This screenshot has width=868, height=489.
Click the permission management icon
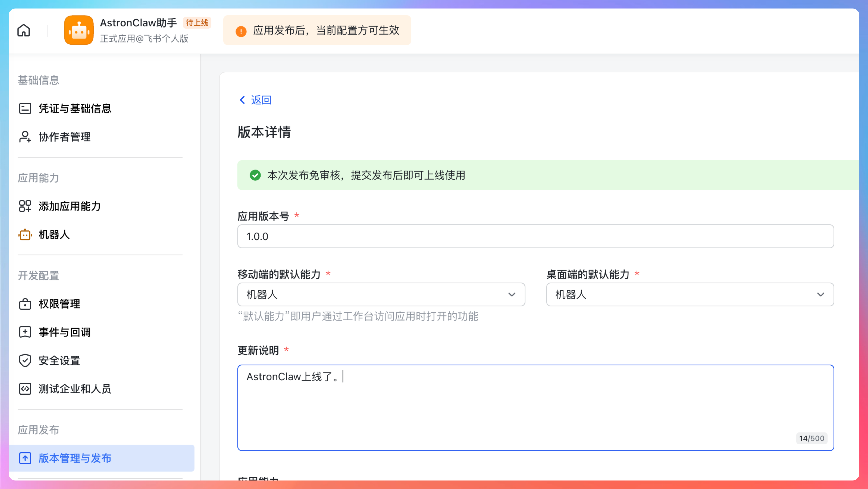click(25, 304)
